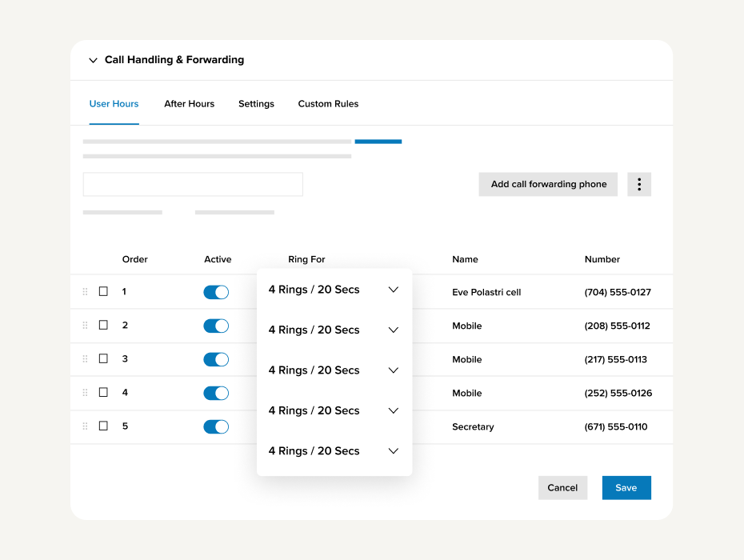
Task: Go to the Settings tab
Action: (256, 104)
